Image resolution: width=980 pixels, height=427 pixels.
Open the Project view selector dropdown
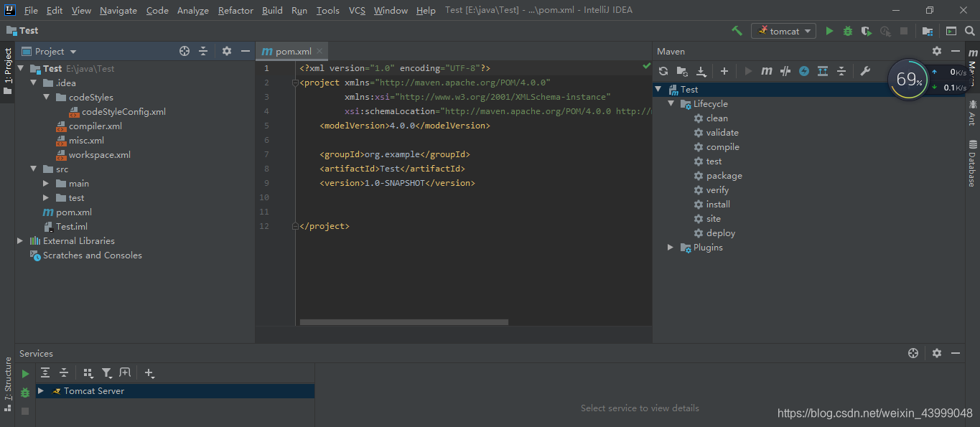(x=50, y=51)
